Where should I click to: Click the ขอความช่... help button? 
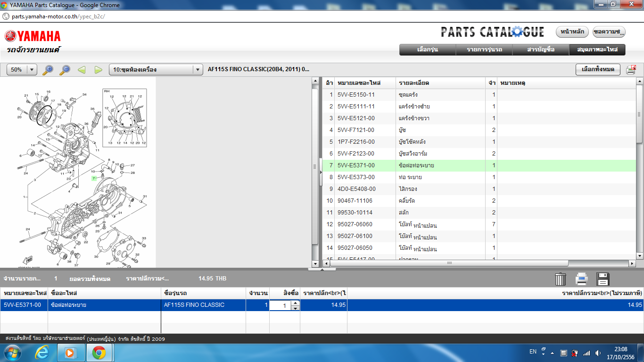(609, 32)
